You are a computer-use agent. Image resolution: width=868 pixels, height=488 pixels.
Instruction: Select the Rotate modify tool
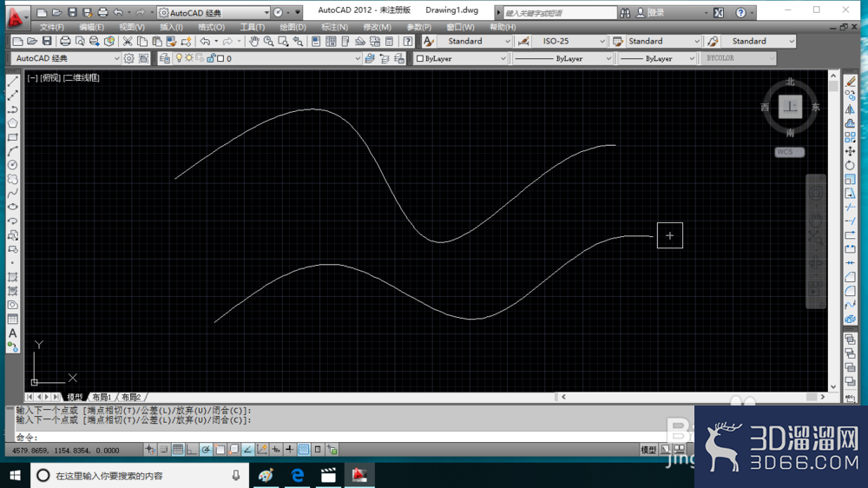[x=851, y=165]
